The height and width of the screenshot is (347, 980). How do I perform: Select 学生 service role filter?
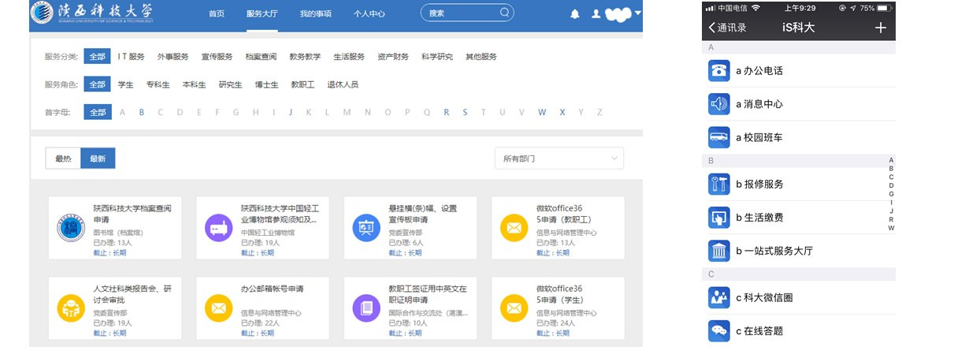pos(125,84)
